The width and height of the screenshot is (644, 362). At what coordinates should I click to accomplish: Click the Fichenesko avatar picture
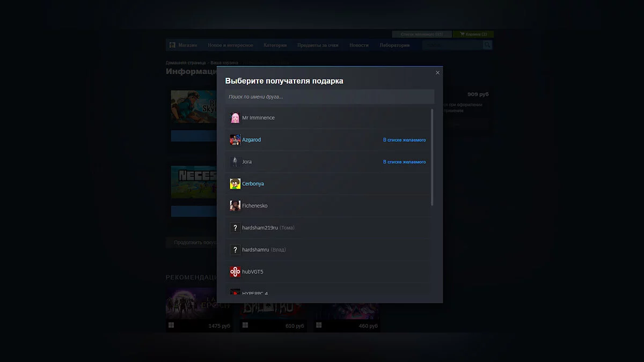(235, 206)
